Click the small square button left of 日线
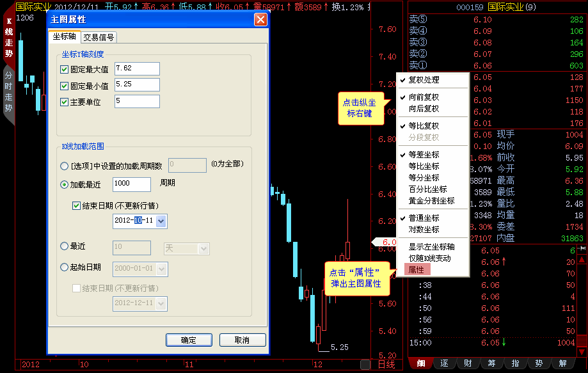The height and width of the screenshot is (373, 588). 365,364
